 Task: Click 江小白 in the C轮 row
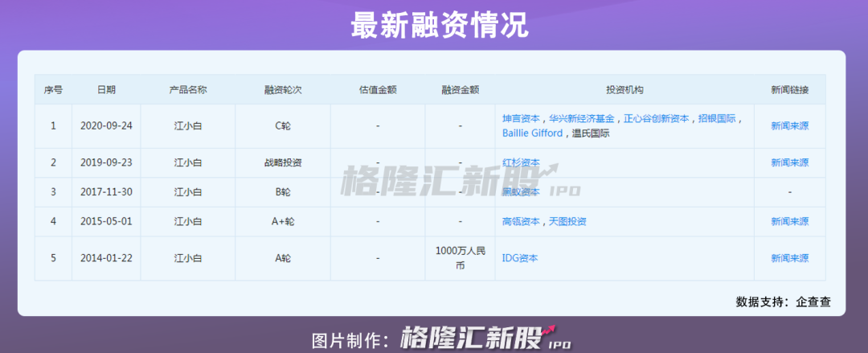(187, 125)
